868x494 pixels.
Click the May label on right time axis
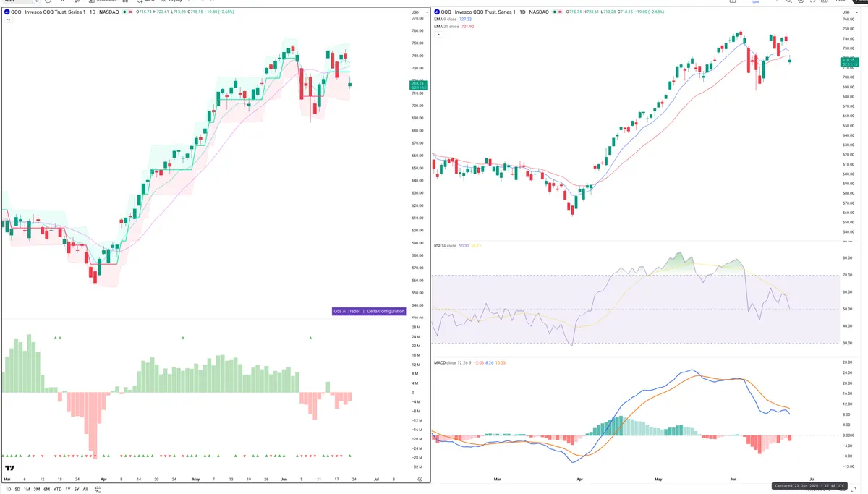point(658,479)
